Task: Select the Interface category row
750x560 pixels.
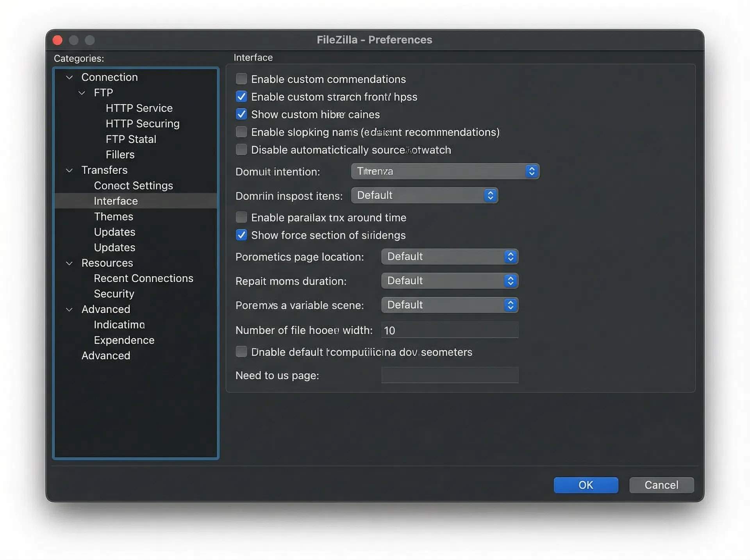Action: (x=136, y=201)
